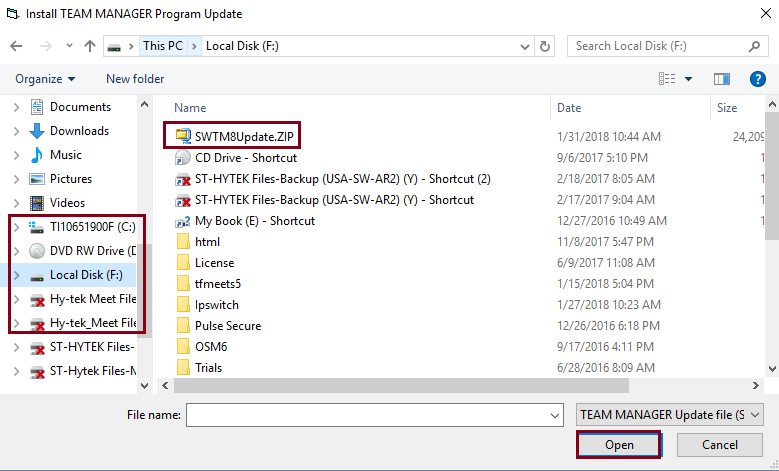779x471 pixels.
Task: Create a New folder
Action: (135, 79)
